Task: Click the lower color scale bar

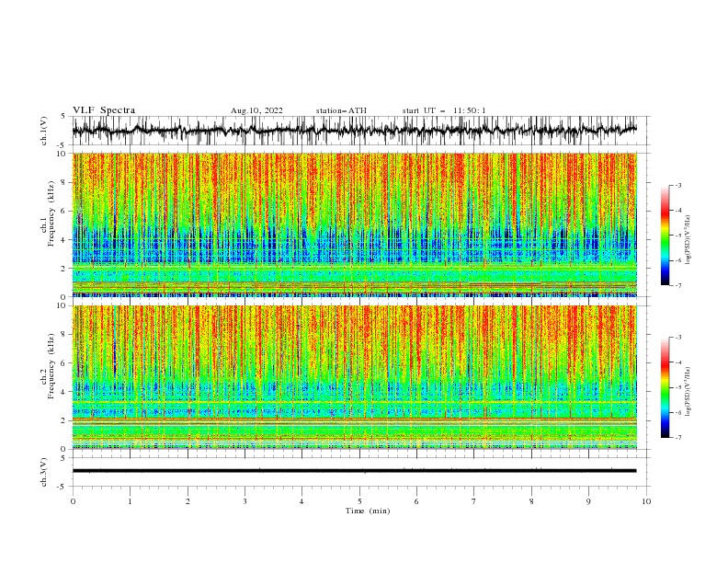Action: (x=665, y=387)
